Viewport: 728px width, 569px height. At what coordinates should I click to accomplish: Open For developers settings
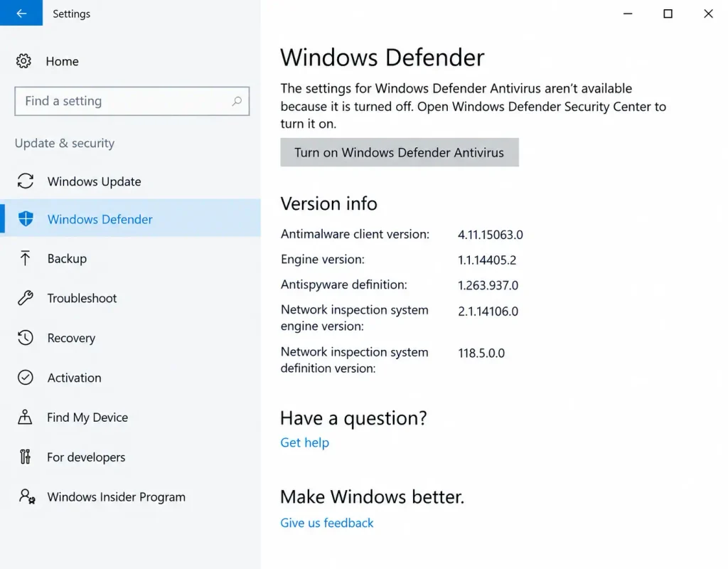[86, 457]
